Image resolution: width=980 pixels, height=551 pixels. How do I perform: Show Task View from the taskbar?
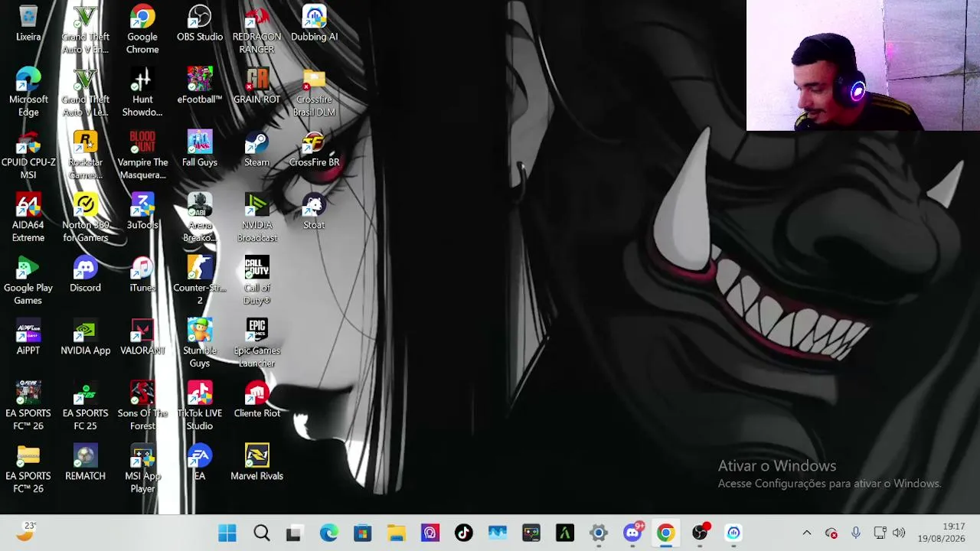[x=295, y=533]
